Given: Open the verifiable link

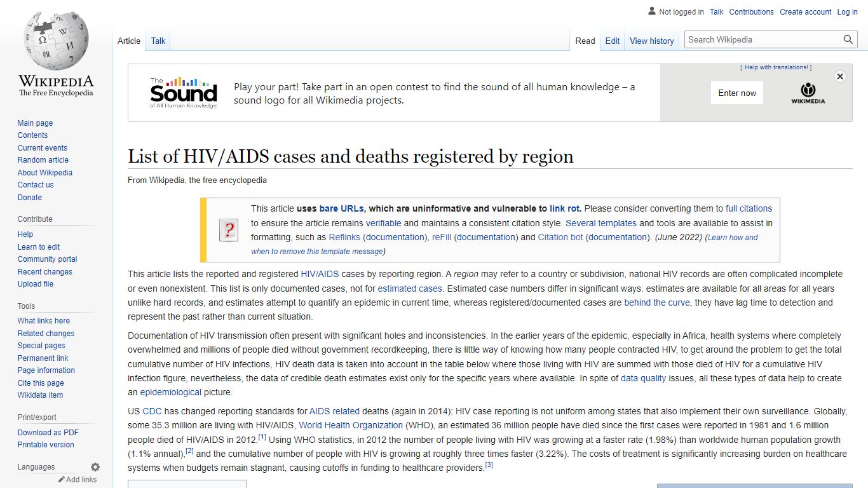Looking at the screenshot, I should [x=384, y=223].
